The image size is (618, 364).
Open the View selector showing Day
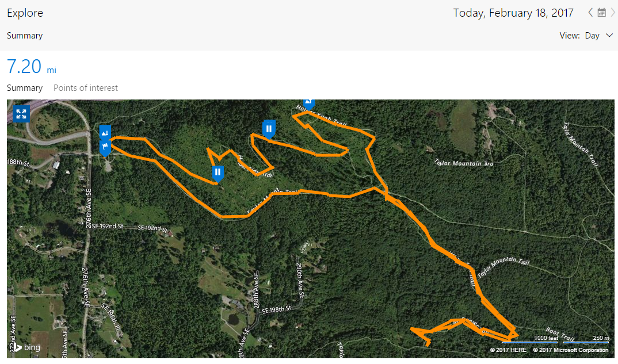[x=592, y=36]
